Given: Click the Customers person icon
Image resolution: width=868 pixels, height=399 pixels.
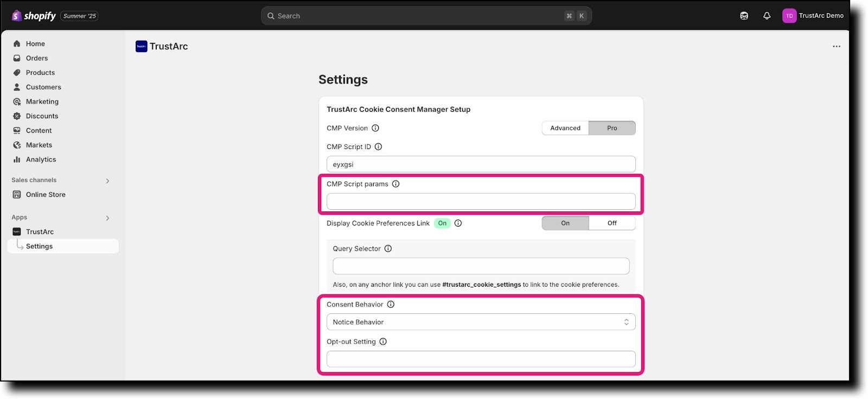Looking at the screenshot, I should tap(17, 87).
